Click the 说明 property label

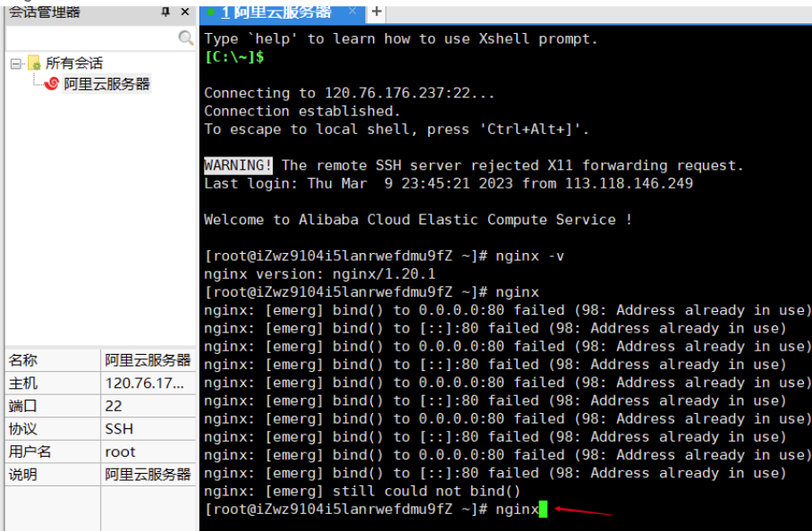coord(22,474)
